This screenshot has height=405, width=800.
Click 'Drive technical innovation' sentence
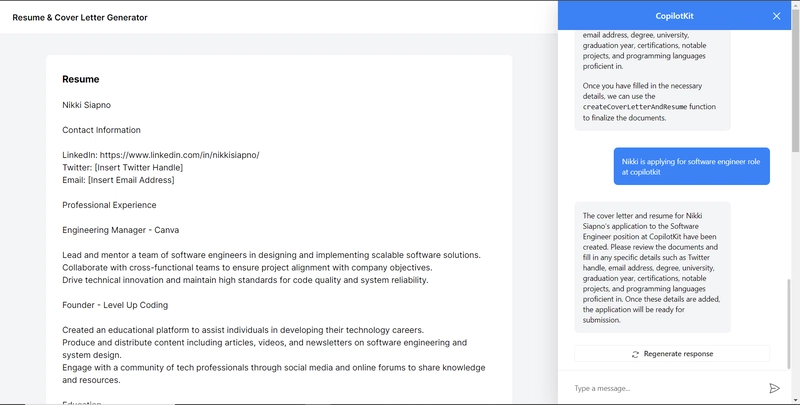(x=245, y=280)
